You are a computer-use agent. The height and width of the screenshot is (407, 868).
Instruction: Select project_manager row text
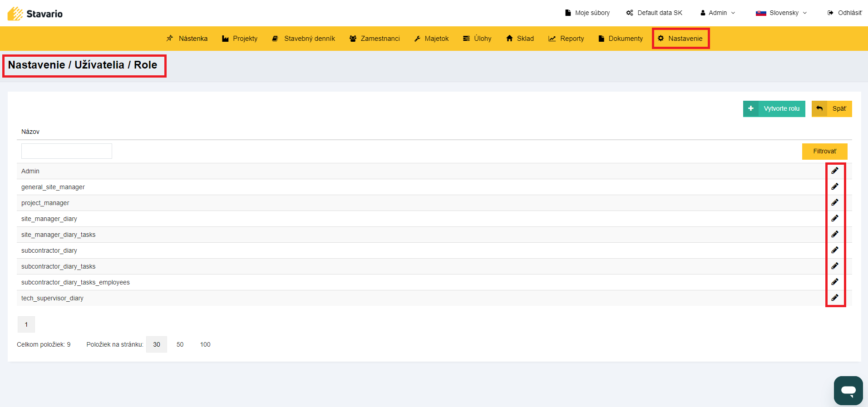click(x=45, y=203)
